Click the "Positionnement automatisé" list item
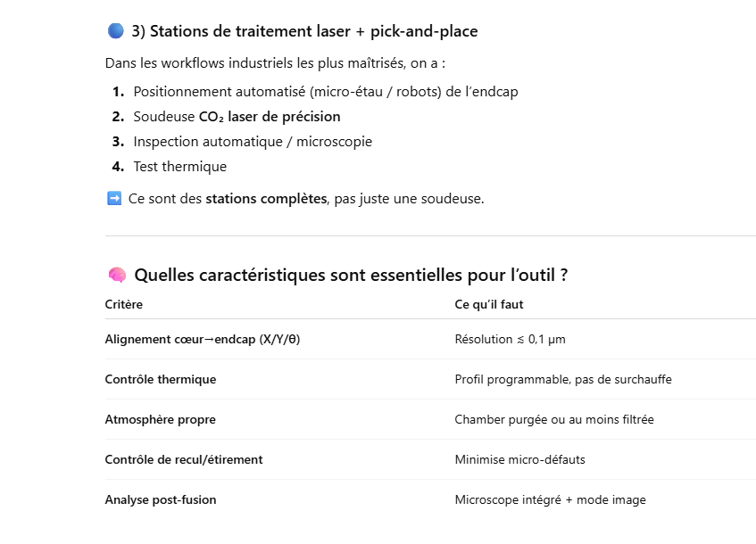 (325, 92)
